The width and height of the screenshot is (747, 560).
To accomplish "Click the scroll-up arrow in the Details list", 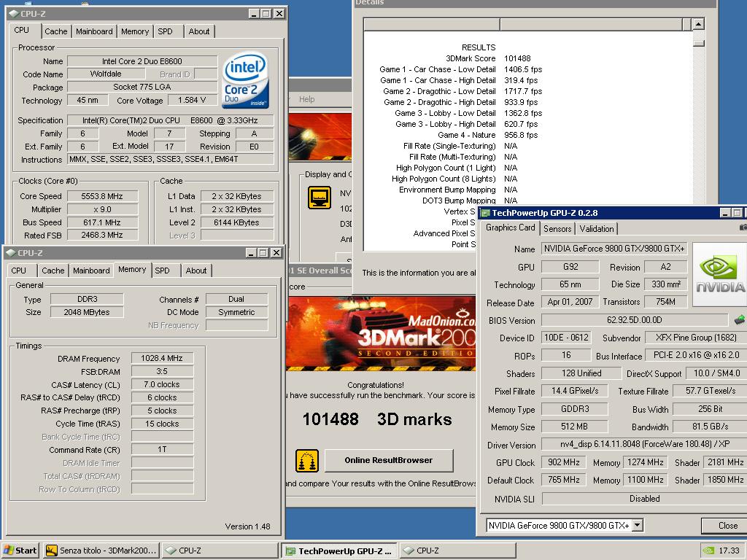I will point(698,24).
